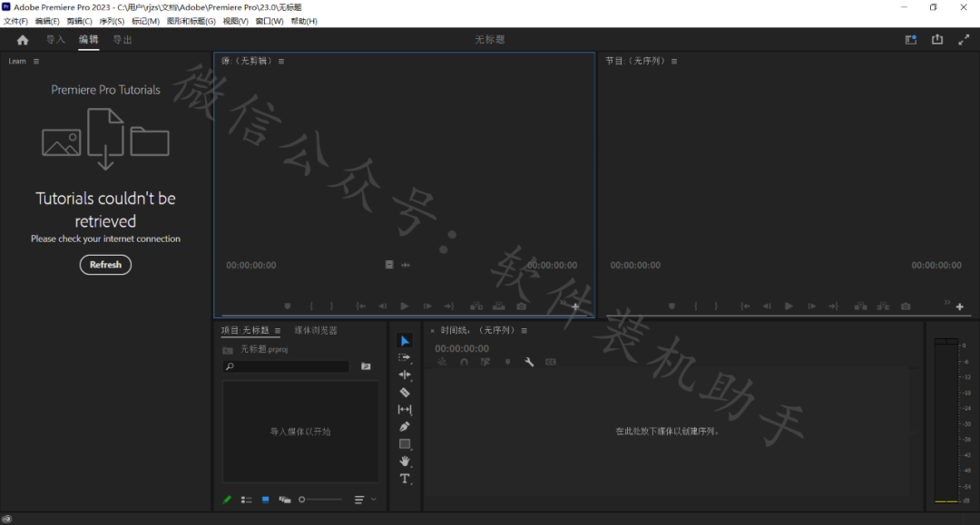Open project panel sort icons menu
980x525 pixels.
tap(359, 500)
